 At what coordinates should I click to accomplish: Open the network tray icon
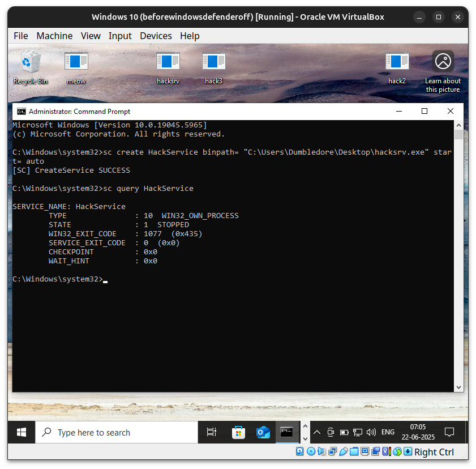pos(358,432)
